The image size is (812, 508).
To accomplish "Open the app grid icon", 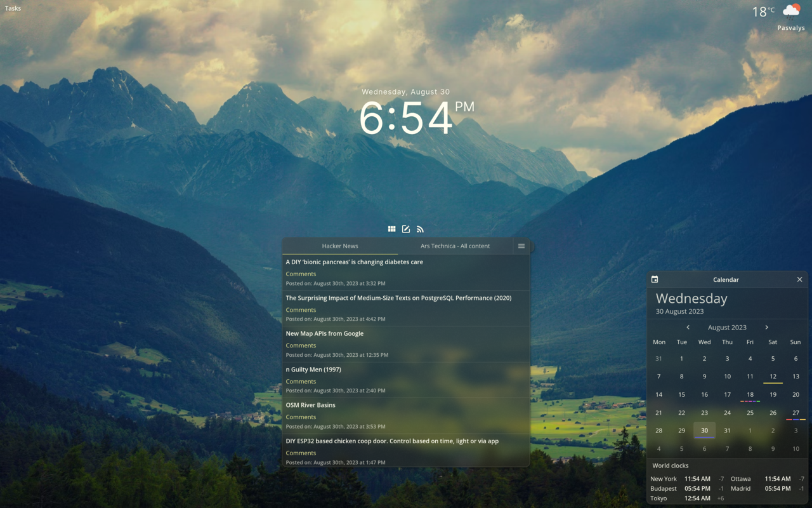I will 392,229.
